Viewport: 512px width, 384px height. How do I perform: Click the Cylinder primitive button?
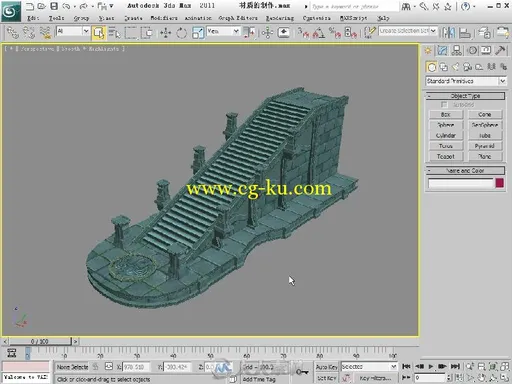(446, 135)
